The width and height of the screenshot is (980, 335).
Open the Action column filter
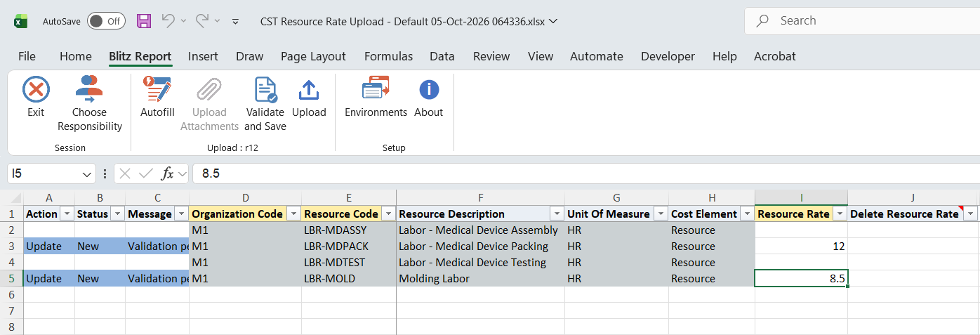[67, 214]
